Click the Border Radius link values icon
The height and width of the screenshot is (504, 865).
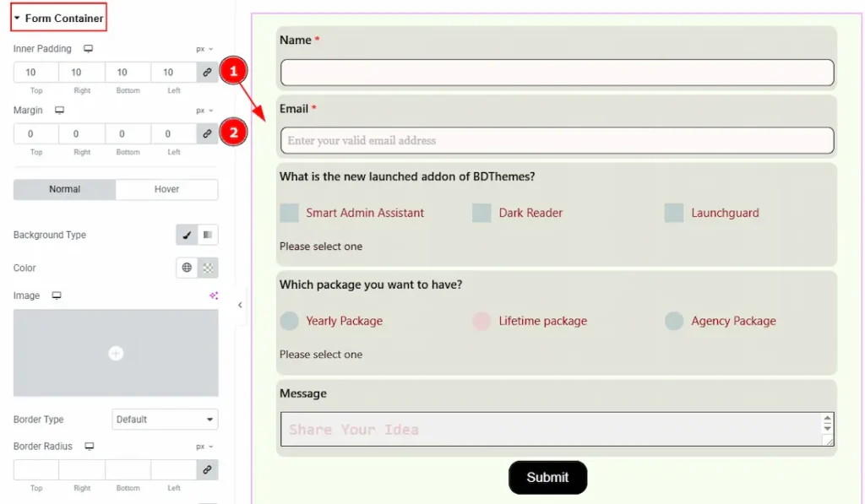point(207,469)
